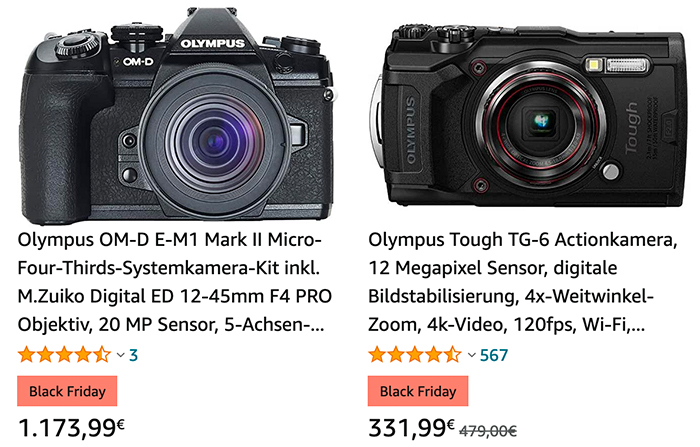Click the Black Friday badge under the Tough TG-6
This screenshot has width=700, height=447.
pos(418,391)
